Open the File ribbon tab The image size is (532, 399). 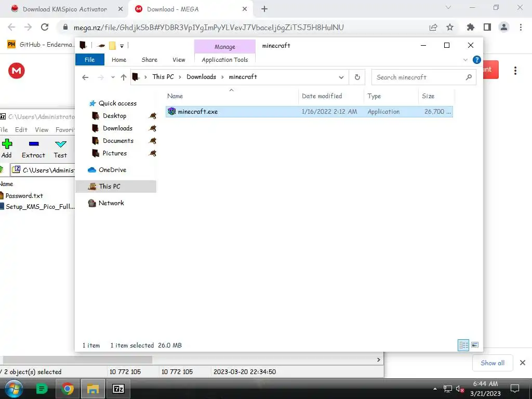(x=89, y=60)
